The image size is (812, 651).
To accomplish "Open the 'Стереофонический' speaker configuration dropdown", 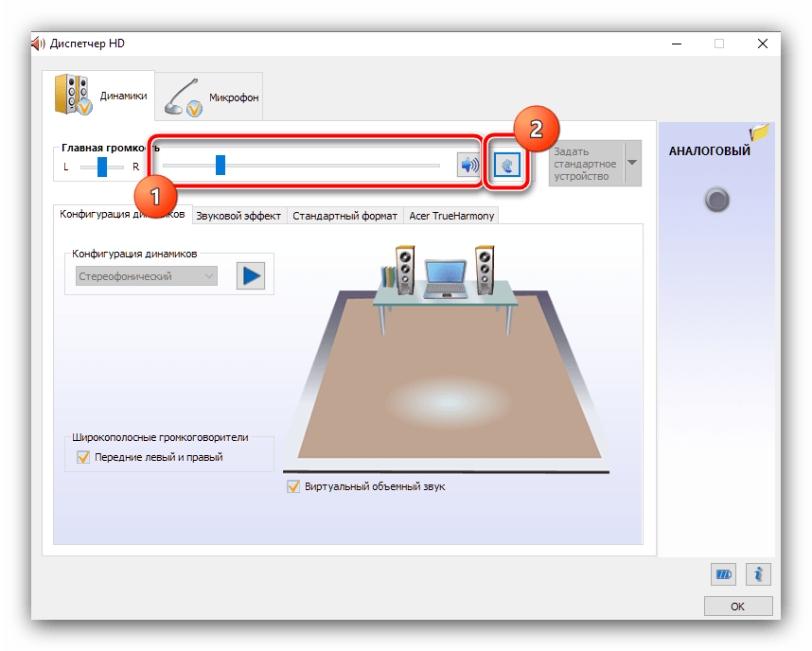I will tap(146, 276).
